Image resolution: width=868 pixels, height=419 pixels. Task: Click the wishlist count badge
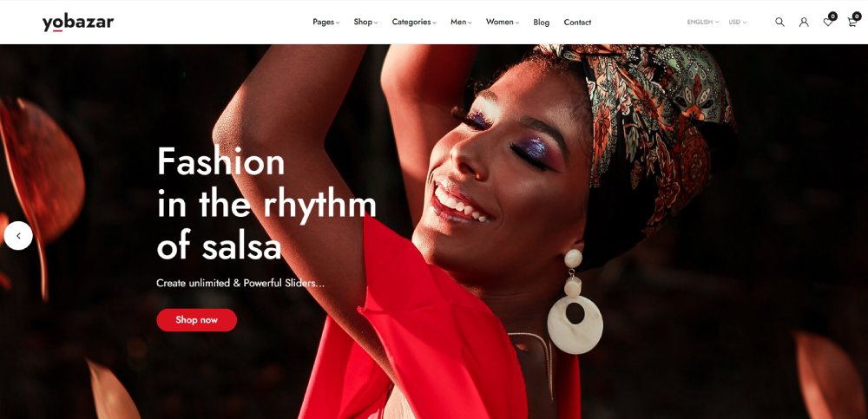coord(832,16)
